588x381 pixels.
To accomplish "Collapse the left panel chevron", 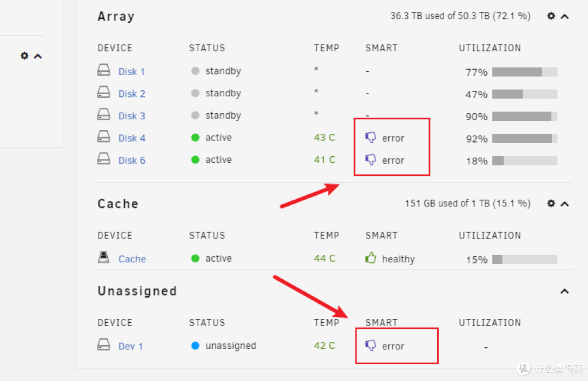I will (38, 56).
